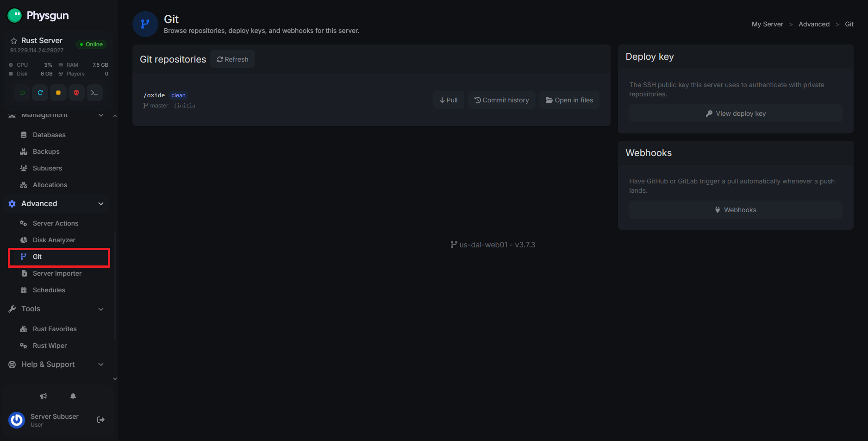Click the Rust Wiper icon
The width and height of the screenshot is (868, 441).
[24, 346]
